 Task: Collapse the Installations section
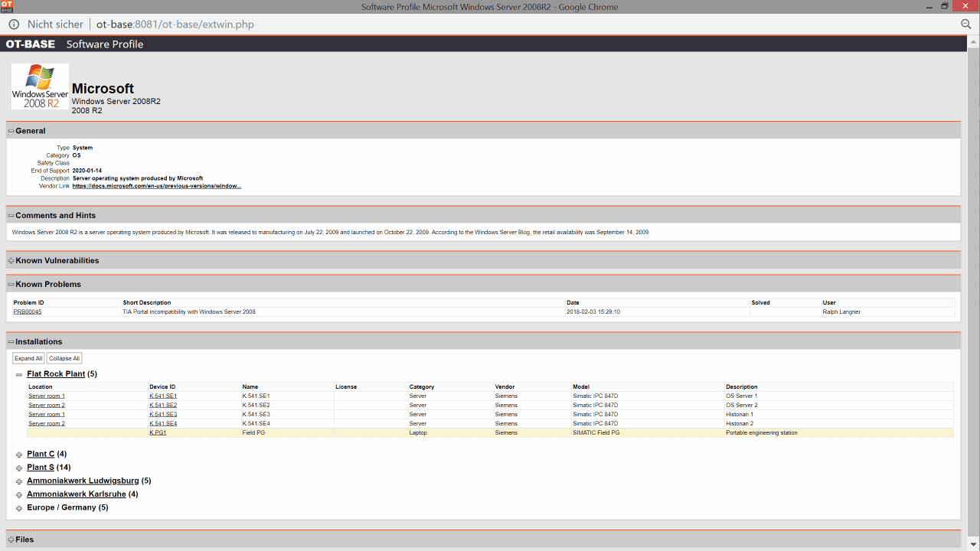pyautogui.click(x=11, y=342)
